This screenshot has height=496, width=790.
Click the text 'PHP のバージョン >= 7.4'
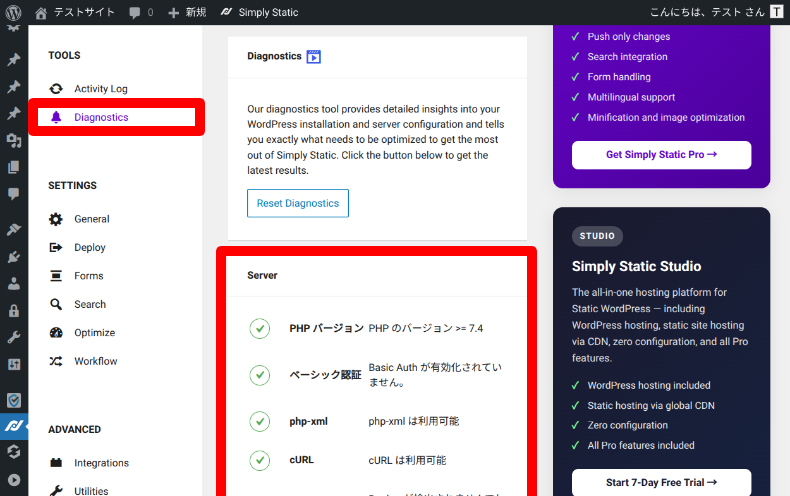coord(426,329)
